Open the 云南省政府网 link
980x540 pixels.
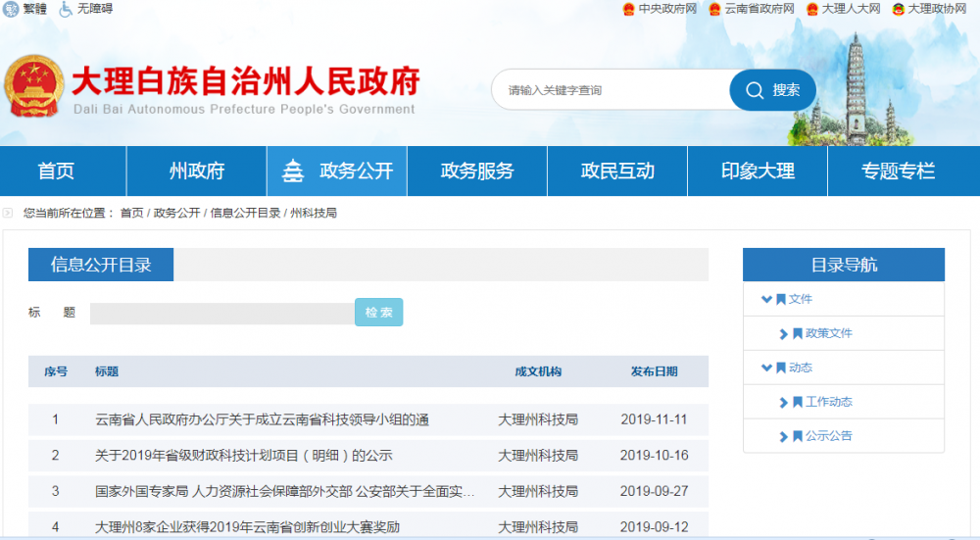759,9
